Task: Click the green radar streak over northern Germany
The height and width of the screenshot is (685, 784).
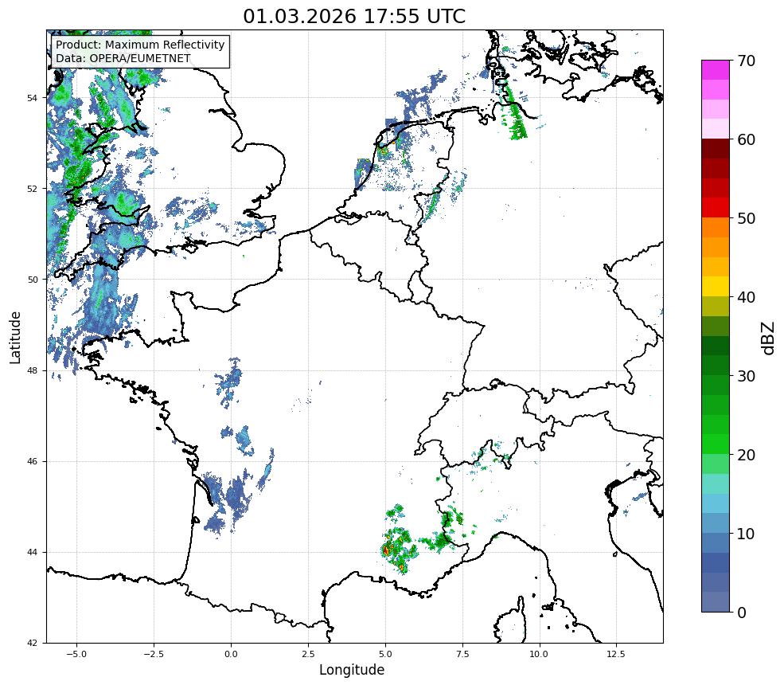Action: (x=514, y=111)
